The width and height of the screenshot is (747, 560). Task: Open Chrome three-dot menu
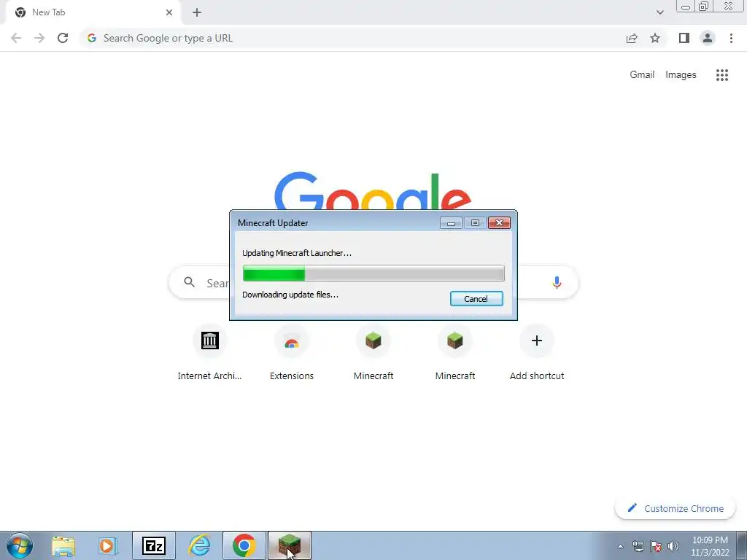point(731,38)
